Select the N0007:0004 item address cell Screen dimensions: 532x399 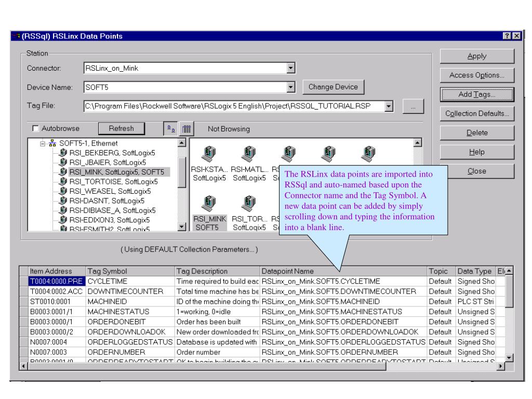(57, 342)
